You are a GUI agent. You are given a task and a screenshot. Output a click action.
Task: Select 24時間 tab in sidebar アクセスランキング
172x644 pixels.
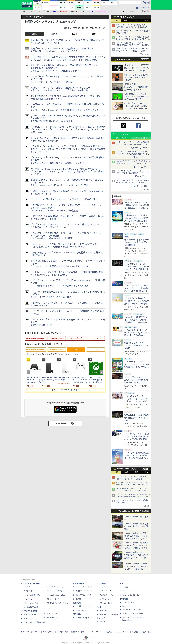pyautogui.click(x=126, y=21)
